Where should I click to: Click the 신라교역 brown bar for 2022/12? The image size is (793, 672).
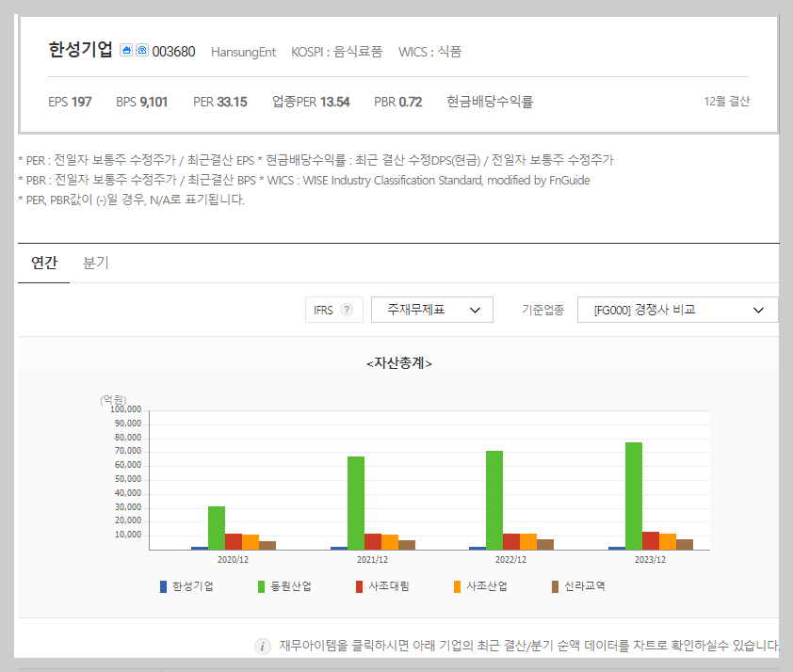click(545, 545)
